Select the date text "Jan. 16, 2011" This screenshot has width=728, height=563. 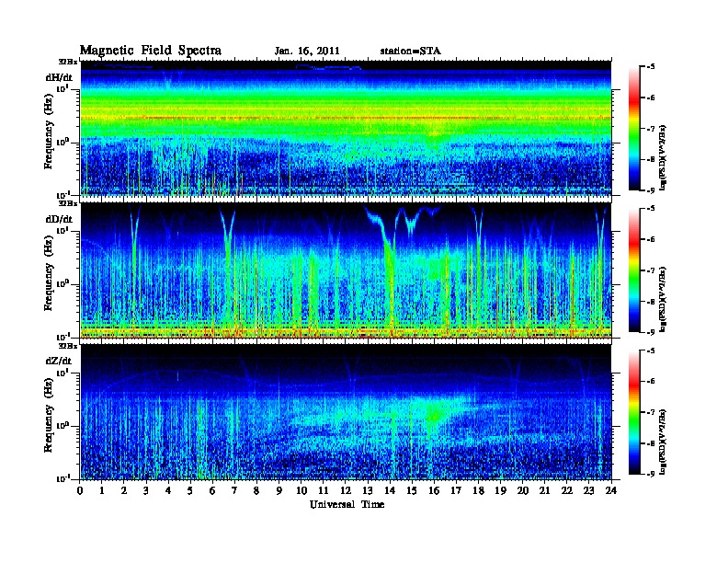point(307,52)
